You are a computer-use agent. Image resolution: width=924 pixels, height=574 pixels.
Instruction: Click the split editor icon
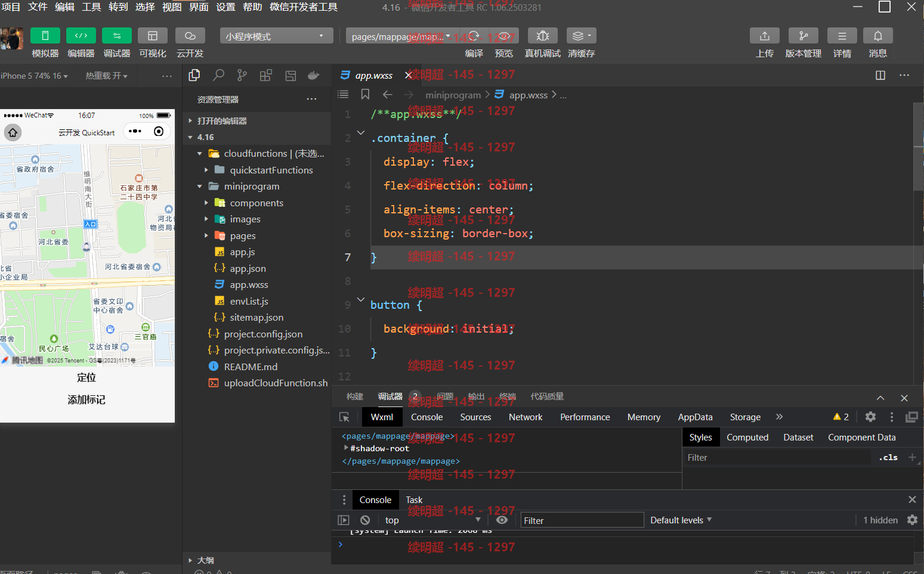(880, 75)
